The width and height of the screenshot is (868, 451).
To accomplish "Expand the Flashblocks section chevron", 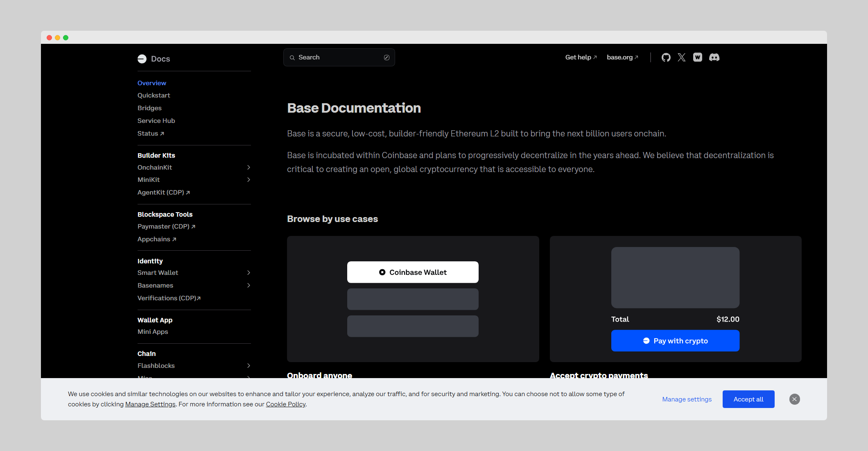I will pyautogui.click(x=249, y=366).
